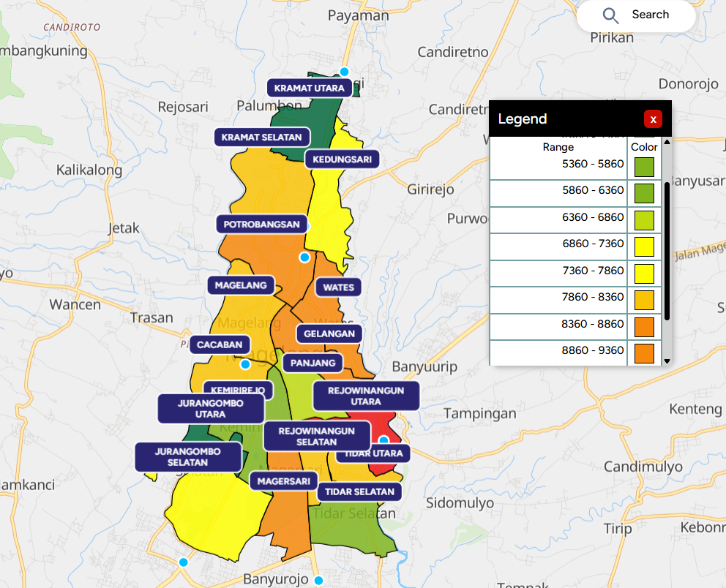
Task: Click the legend scrollbar down arrow
Action: (x=667, y=361)
